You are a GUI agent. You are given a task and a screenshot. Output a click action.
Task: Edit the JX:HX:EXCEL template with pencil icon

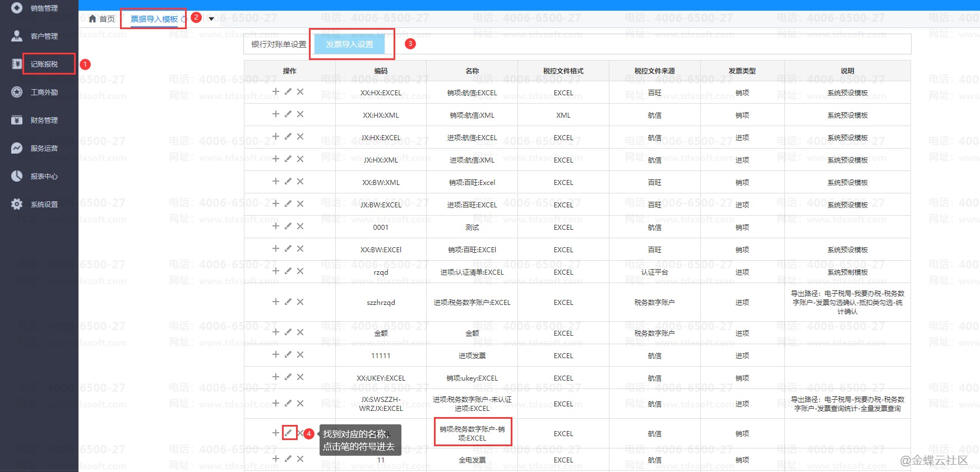288,136
